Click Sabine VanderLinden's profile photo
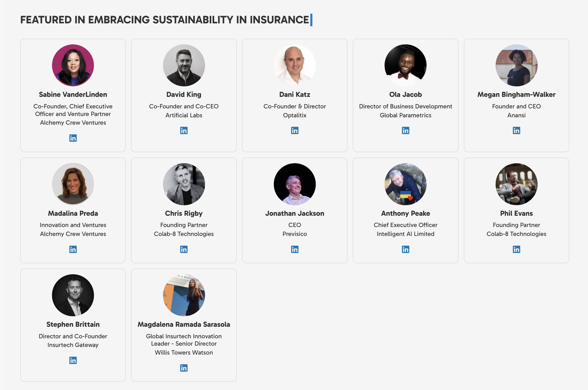Screen dimensions: 588x390 coord(73,65)
